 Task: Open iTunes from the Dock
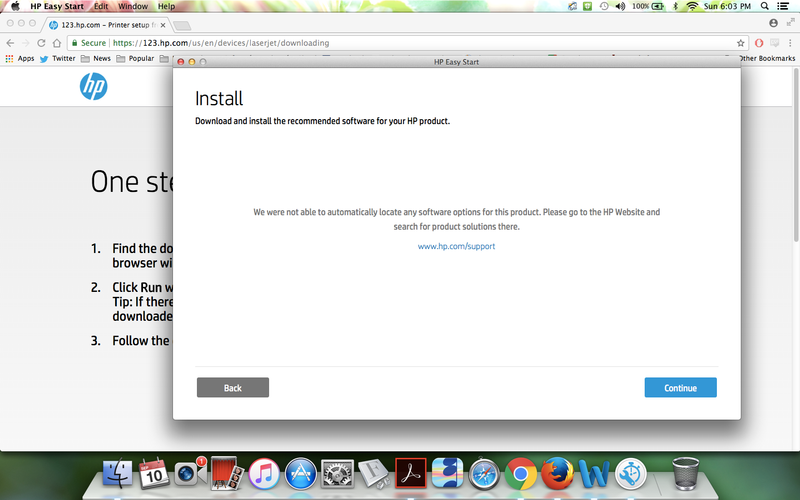coord(264,473)
